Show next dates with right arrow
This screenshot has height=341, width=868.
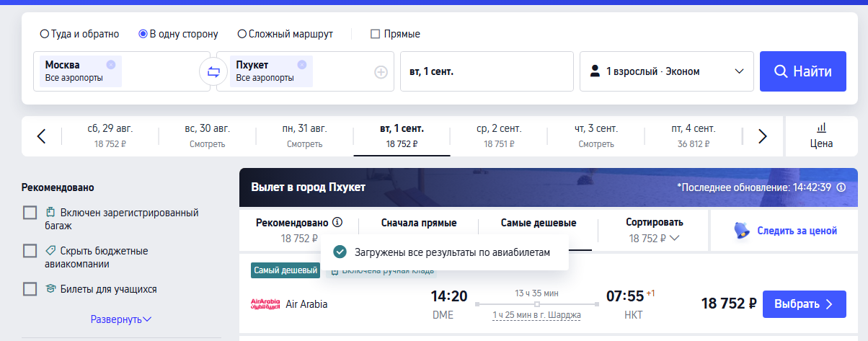762,136
